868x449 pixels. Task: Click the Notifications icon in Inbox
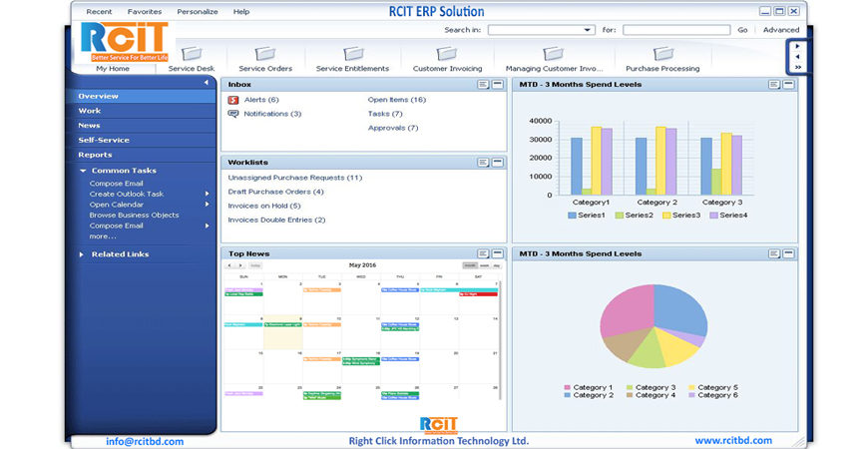click(x=233, y=114)
